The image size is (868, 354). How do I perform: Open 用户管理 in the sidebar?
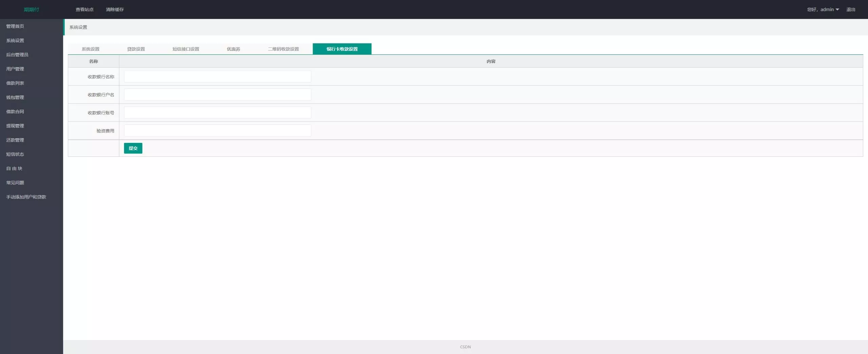15,69
